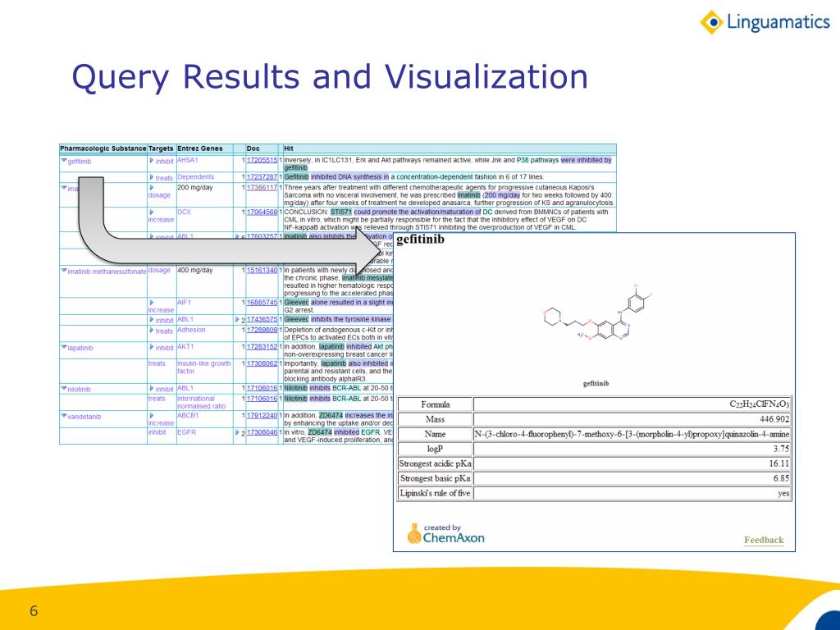Image resolution: width=840 pixels, height=630 pixels.
Task: Select the Mass value 446.902
Action: (774, 419)
